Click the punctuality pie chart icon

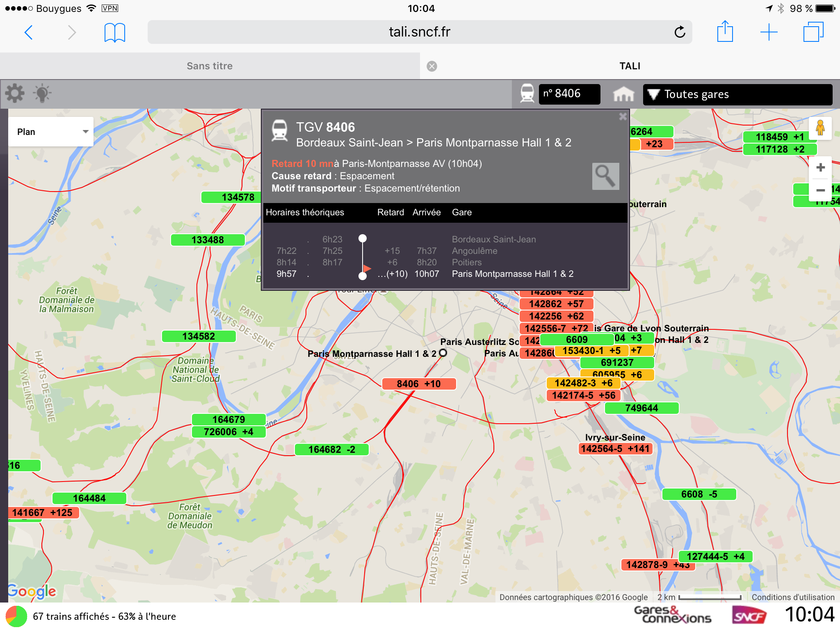tap(16, 616)
